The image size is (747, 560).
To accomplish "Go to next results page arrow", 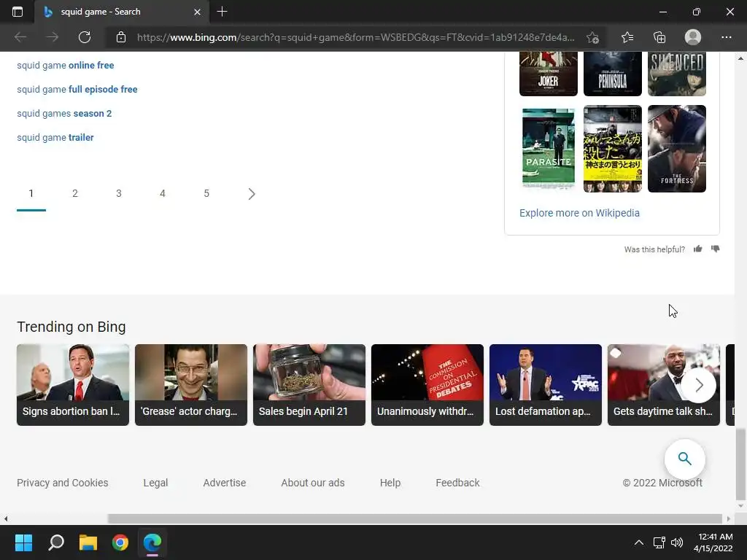I will (x=252, y=194).
